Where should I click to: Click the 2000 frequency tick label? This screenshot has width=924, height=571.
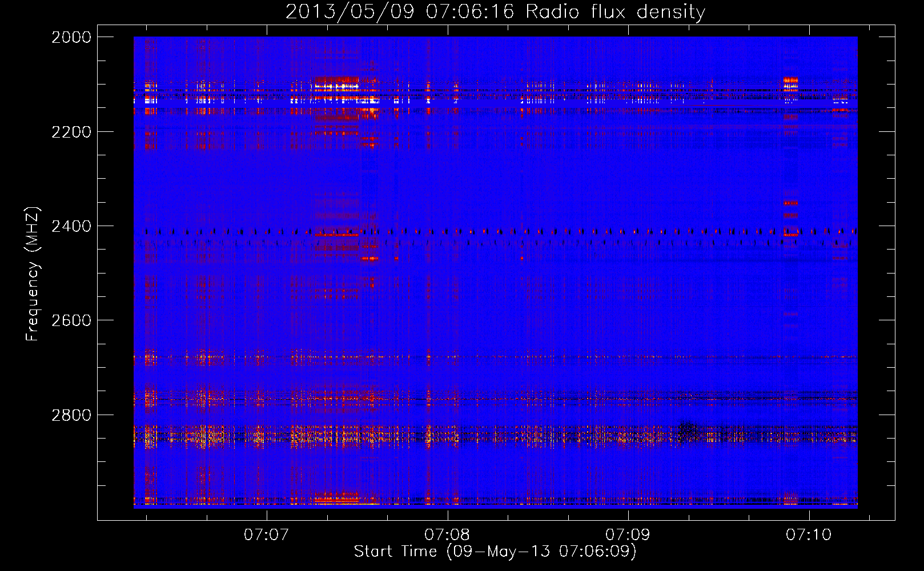(71, 37)
